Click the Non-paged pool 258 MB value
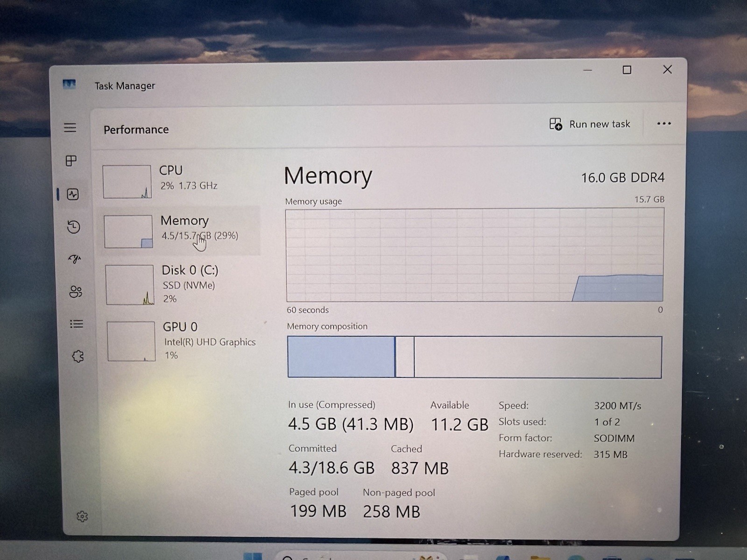 (x=392, y=511)
